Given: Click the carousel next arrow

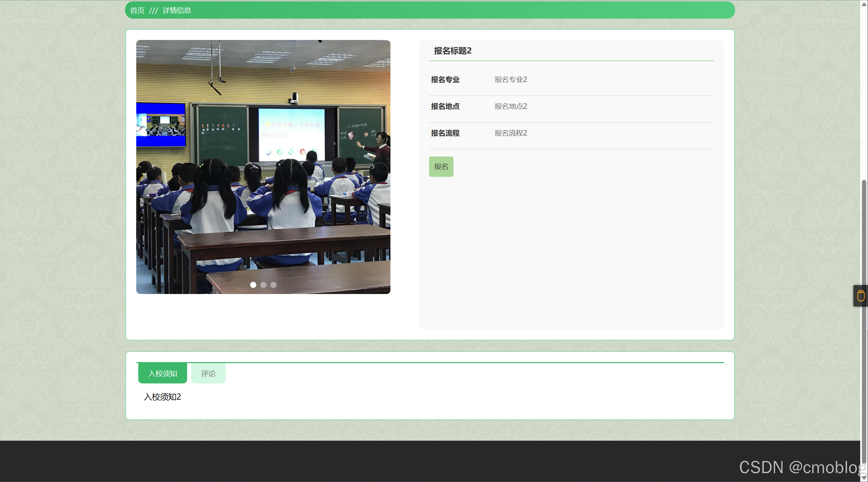Looking at the screenshot, I should click(373, 167).
